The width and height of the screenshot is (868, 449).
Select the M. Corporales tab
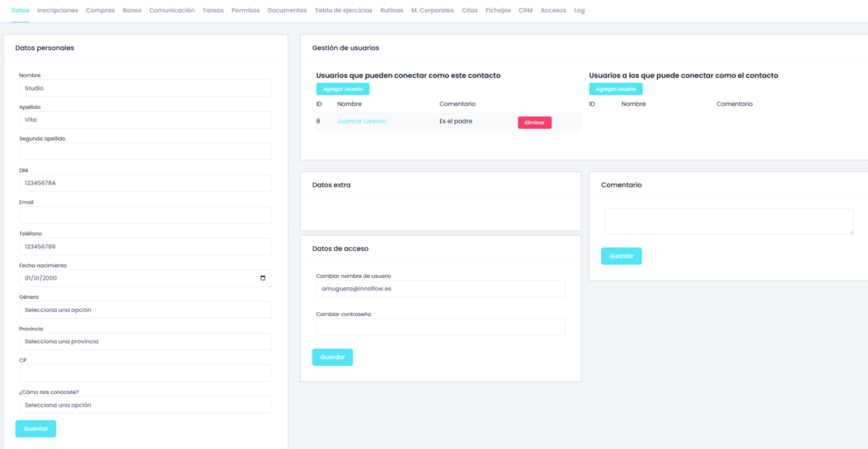(x=431, y=10)
